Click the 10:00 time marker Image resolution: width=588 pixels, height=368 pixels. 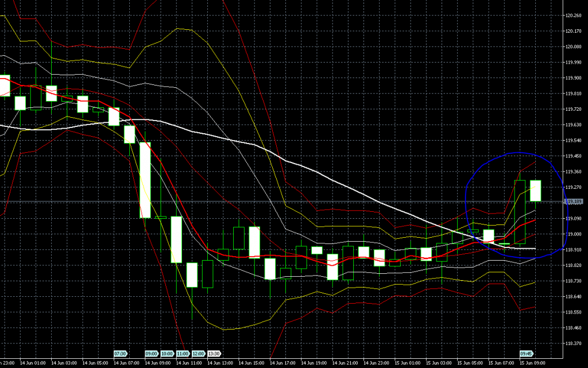pyautogui.click(x=167, y=354)
